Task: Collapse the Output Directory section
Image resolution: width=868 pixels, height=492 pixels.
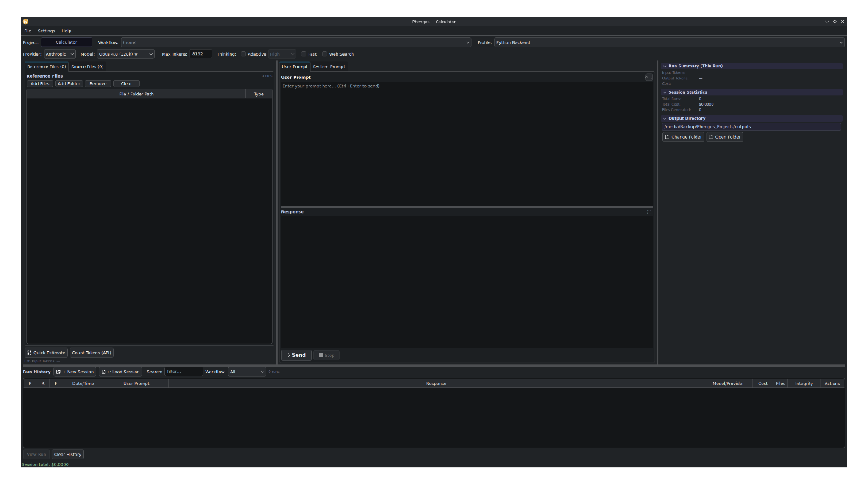Action: pyautogui.click(x=751, y=118)
